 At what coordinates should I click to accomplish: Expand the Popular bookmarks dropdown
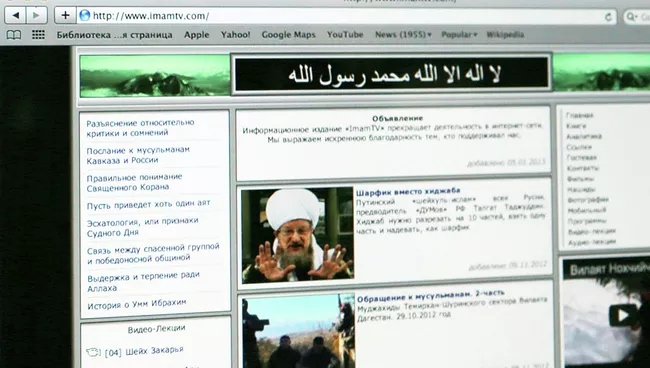click(459, 35)
